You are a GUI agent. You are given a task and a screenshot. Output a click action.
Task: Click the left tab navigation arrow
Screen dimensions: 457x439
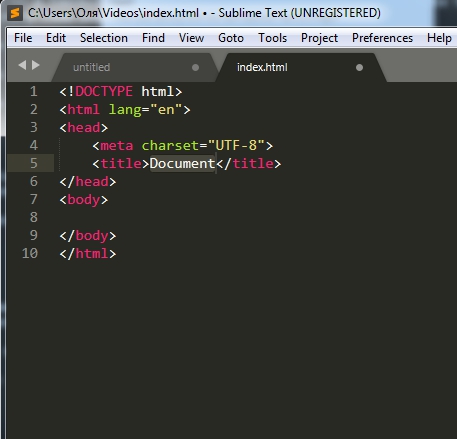click(x=22, y=65)
